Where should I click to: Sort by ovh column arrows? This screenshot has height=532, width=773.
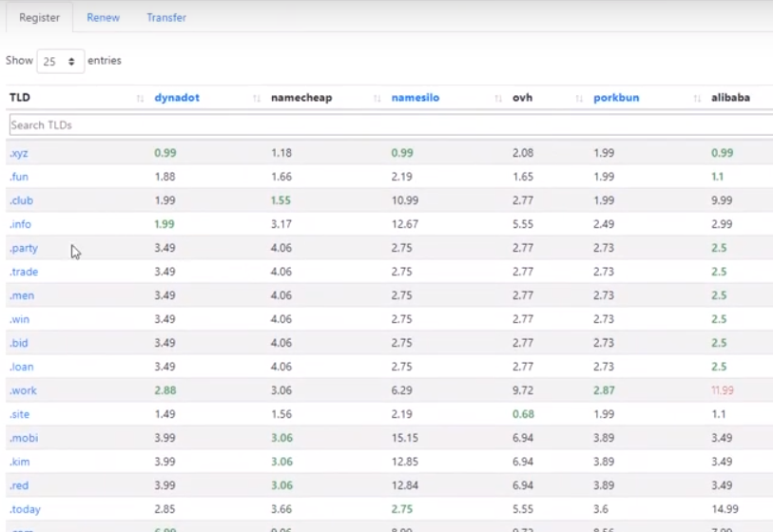pos(579,98)
